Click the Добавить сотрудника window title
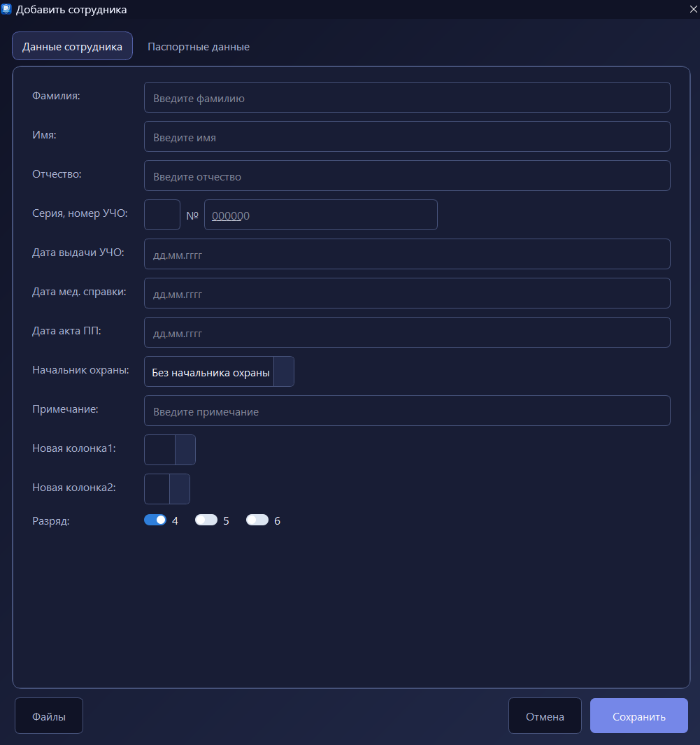 [x=71, y=10]
